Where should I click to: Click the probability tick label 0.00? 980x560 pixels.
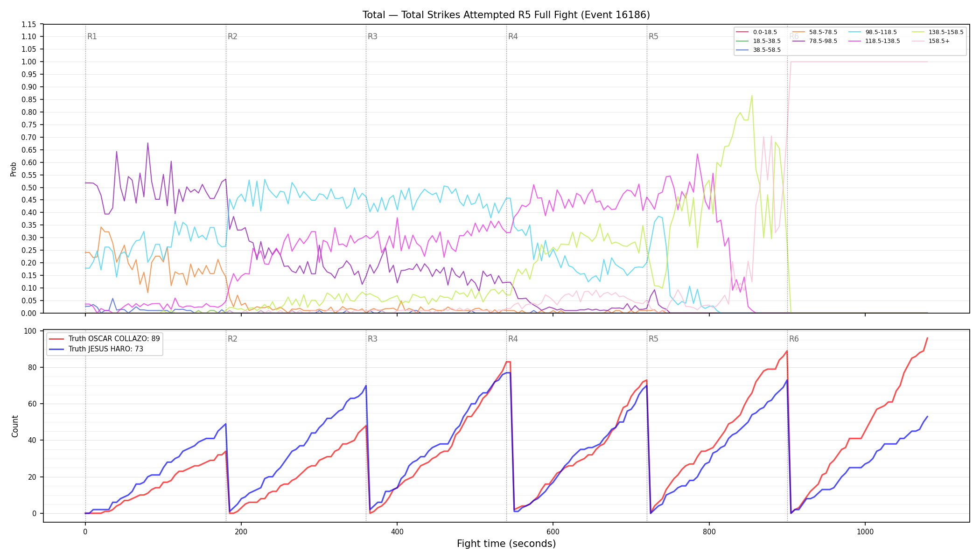[x=29, y=313]
